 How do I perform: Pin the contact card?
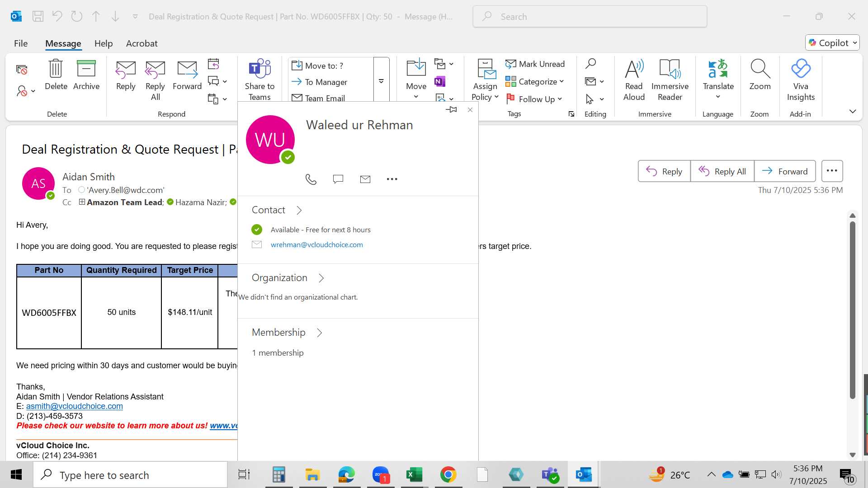(x=451, y=110)
